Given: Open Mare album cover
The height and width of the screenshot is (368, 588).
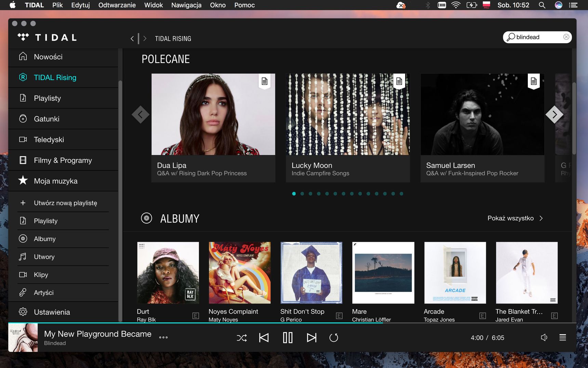Looking at the screenshot, I should pos(383,273).
